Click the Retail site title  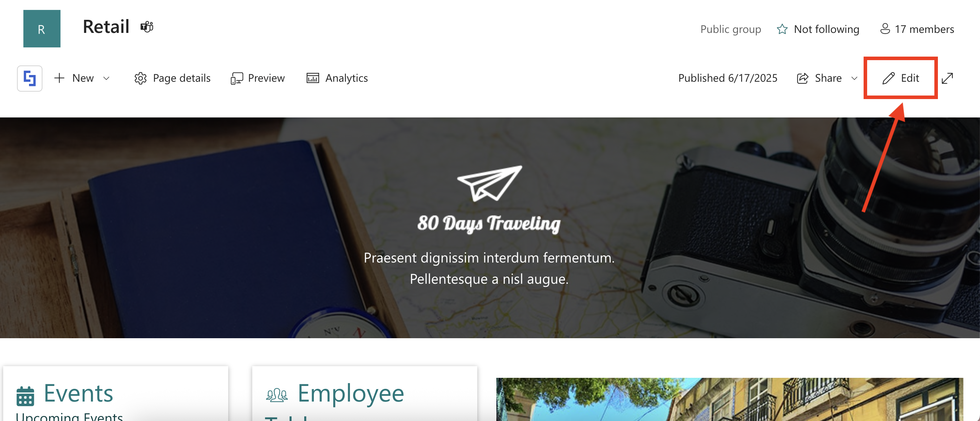[106, 27]
